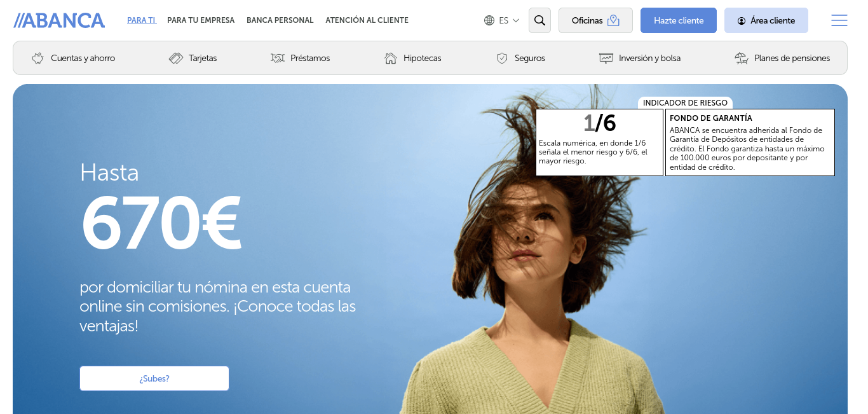The image size is (868, 414).
Task: Switch to PARA TU EMPRESA
Action: click(x=201, y=20)
